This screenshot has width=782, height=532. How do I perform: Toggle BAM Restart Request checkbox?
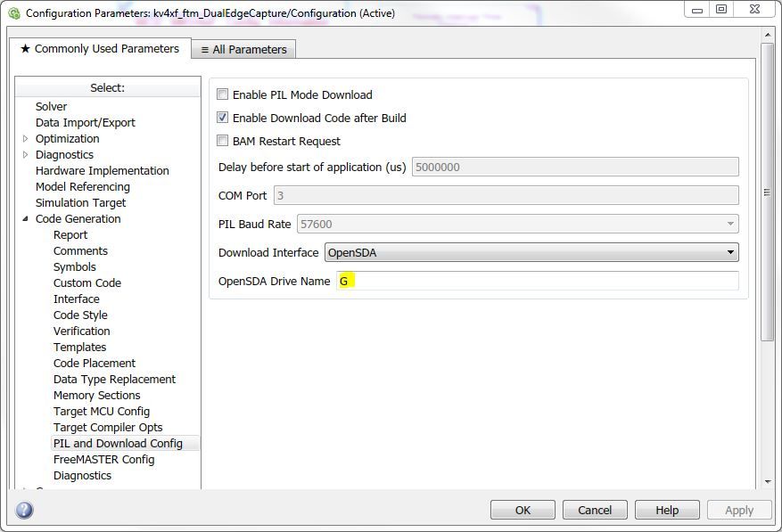click(x=223, y=141)
